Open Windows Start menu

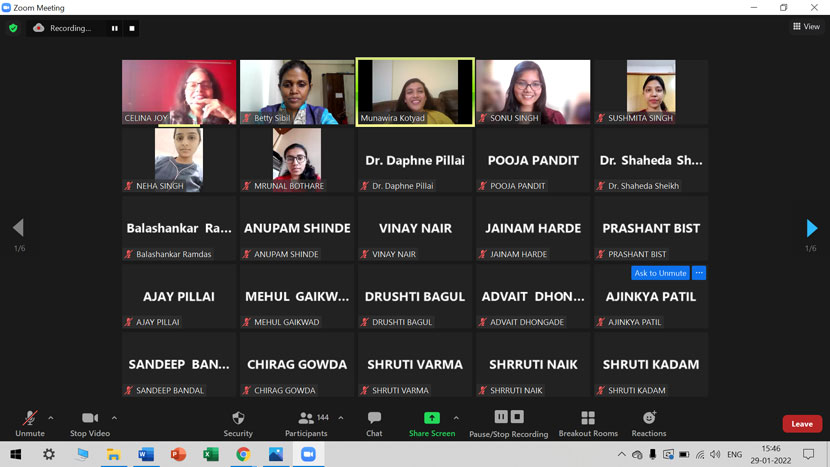(16, 454)
